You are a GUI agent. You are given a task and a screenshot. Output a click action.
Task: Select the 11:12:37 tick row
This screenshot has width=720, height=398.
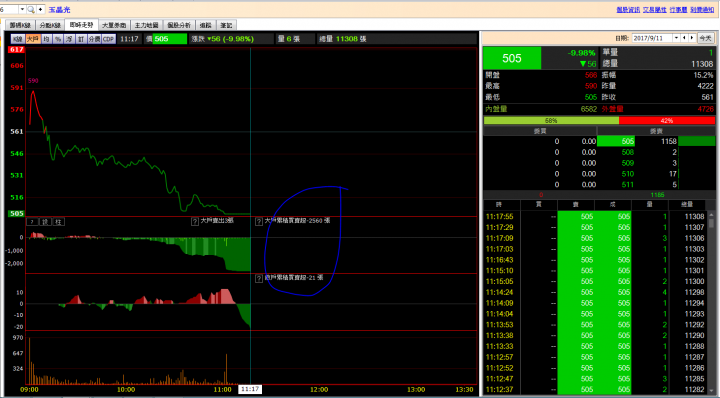595,390
